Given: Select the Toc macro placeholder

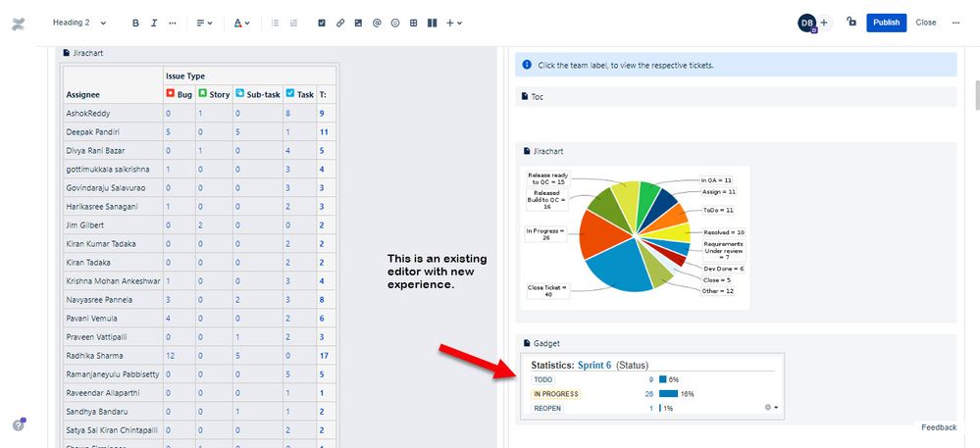Looking at the screenshot, I should click(736, 97).
